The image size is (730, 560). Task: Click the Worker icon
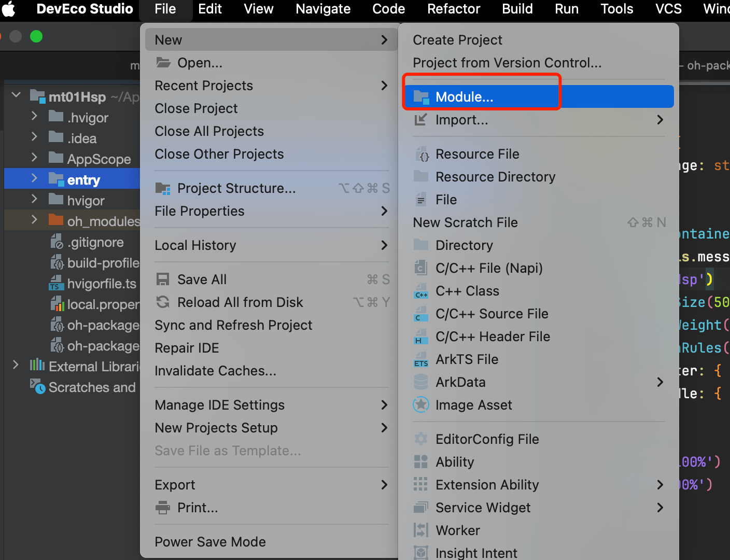(x=421, y=530)
